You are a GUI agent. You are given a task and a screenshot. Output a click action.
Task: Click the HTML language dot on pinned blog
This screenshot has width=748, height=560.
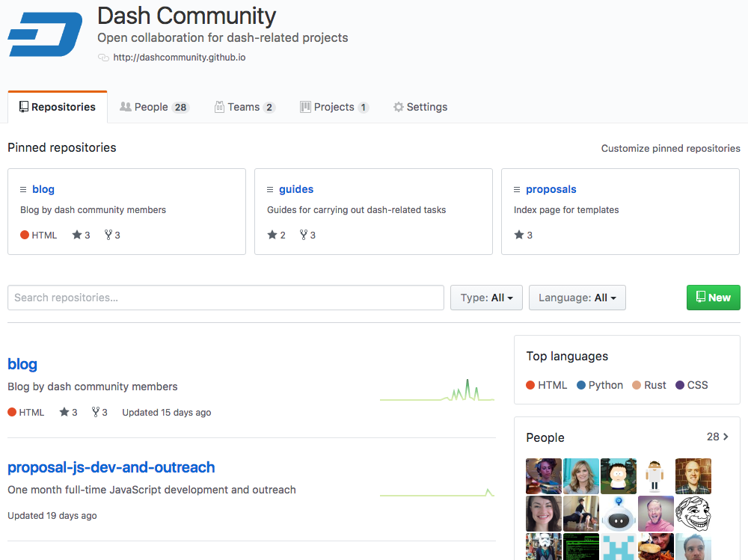click(x=25, y=235)
